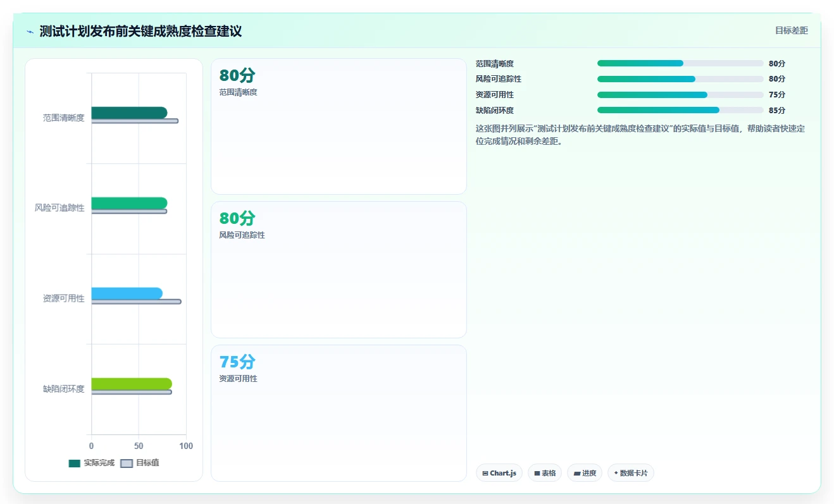Click the 资源可用性 progress bar
Image resolution: width=834 pixels, height=504 pixels.
(x=680, y=95)
